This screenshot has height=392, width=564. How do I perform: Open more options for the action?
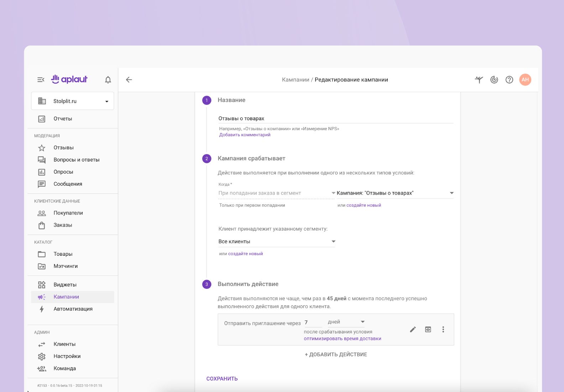pyautogui.click(x=443, y=329)
